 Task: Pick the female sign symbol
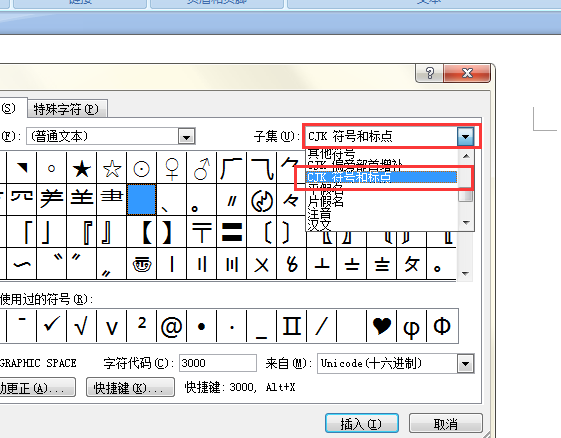[x=172, y=169]
